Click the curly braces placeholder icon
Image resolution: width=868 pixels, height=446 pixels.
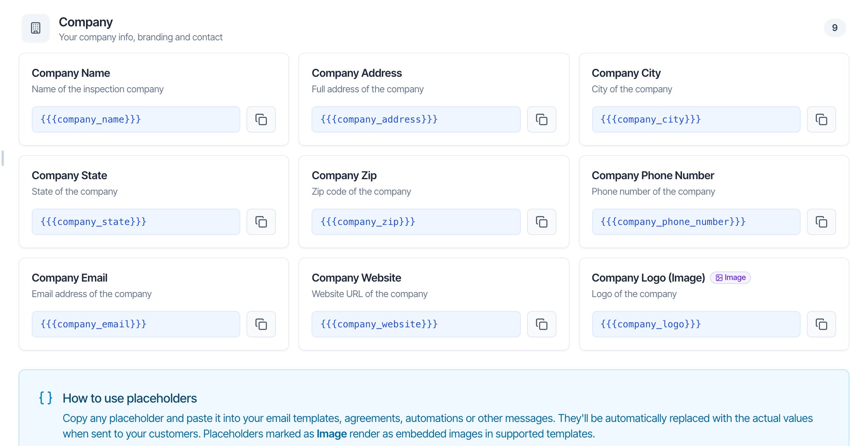coord(46,398)
